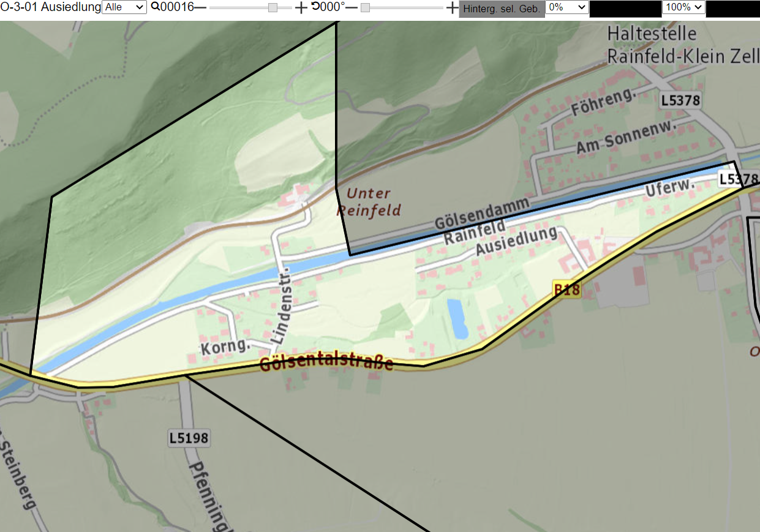
Task: Decrease zoom with the minus icon
Action: pyautogui.click(x=200, y=7)
